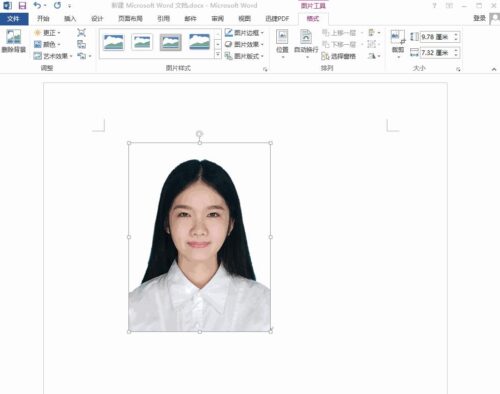Open the File (文件) tab
500x394 pixels.
14,19
